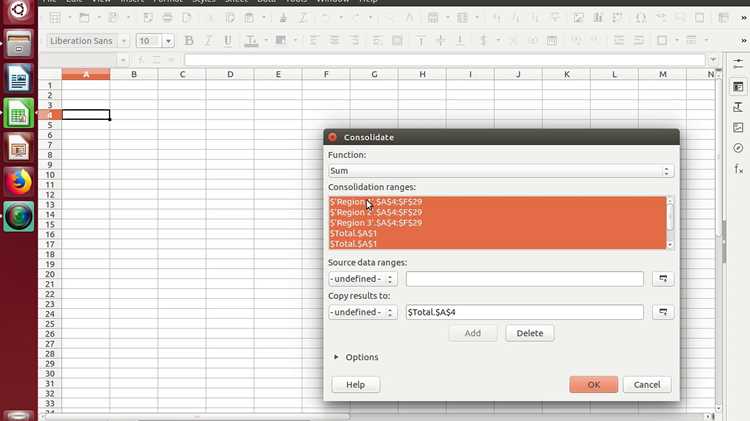Screen dimensions: 750x421
Task: Click the Insert Chart toolbar icon
Action: coord(598,18)
